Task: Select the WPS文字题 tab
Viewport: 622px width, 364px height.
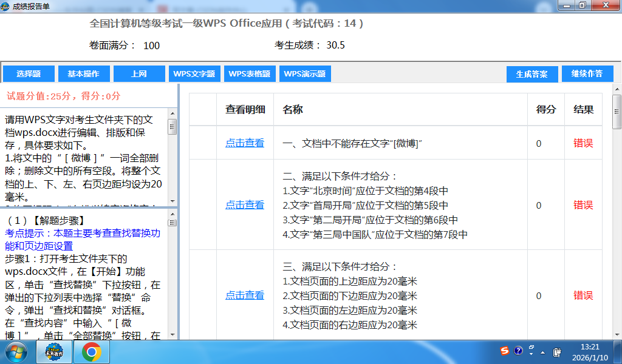Action: coord(194,74)
